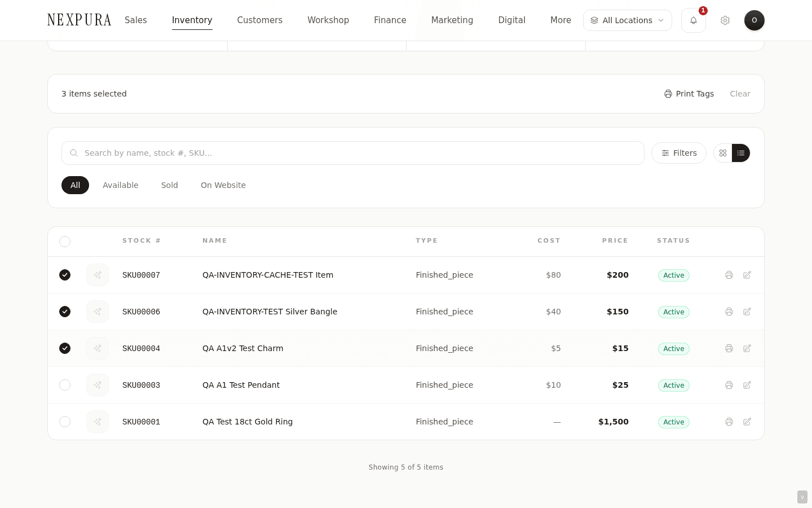This screenshot has height=508, width=812.
Task: Print tag for SKU00006 row
Action: [729, 312]
